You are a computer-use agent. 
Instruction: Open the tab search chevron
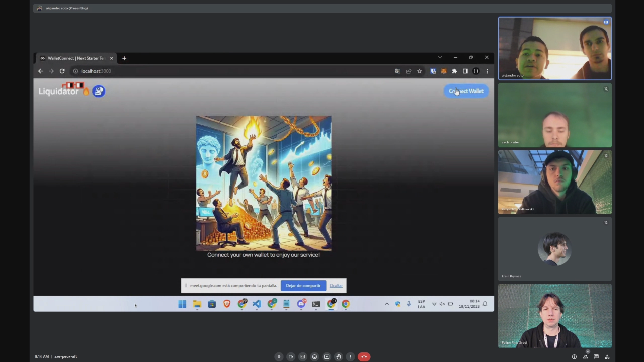440,58
